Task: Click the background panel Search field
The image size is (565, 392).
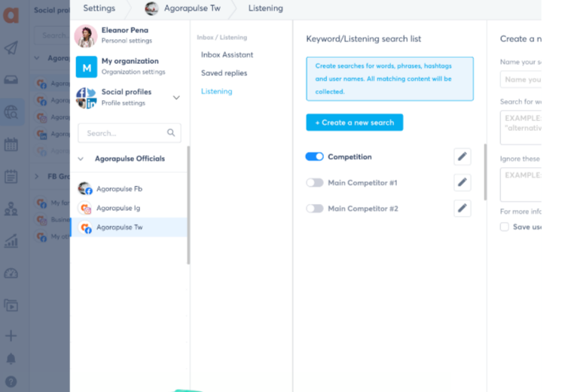Action: 52,35
